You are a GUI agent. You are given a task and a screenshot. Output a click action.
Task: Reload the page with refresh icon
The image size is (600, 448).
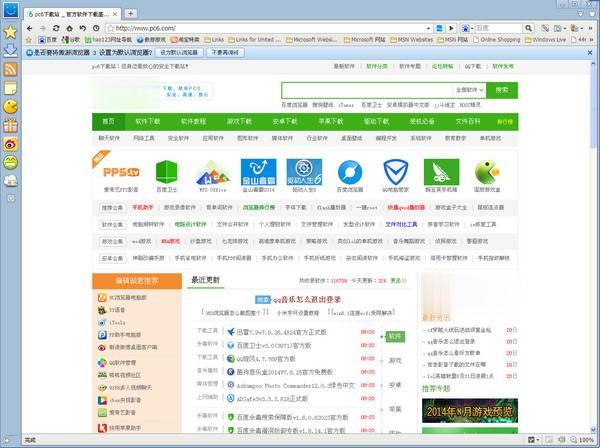click(56, 28)
